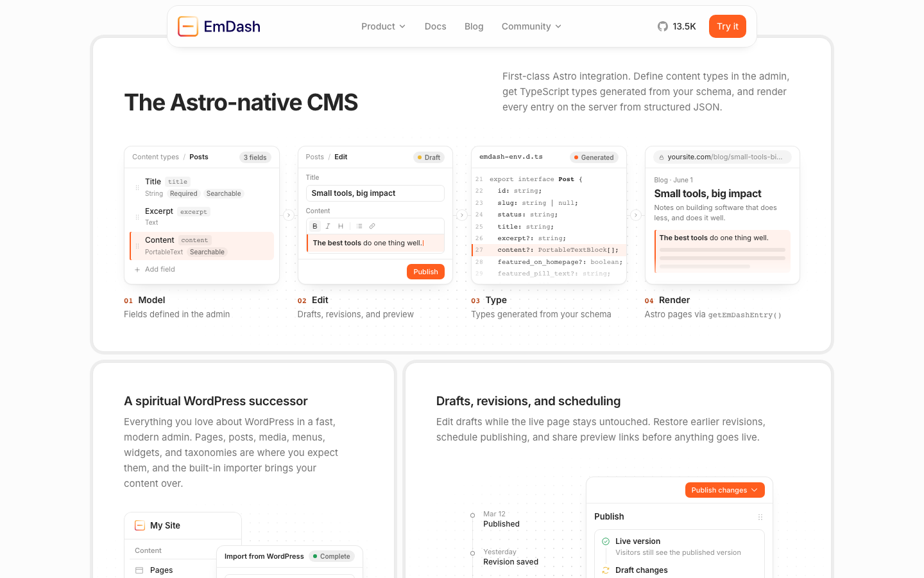Click the Import from WordPress title
The image size is (924, 578).
(264, 556)
